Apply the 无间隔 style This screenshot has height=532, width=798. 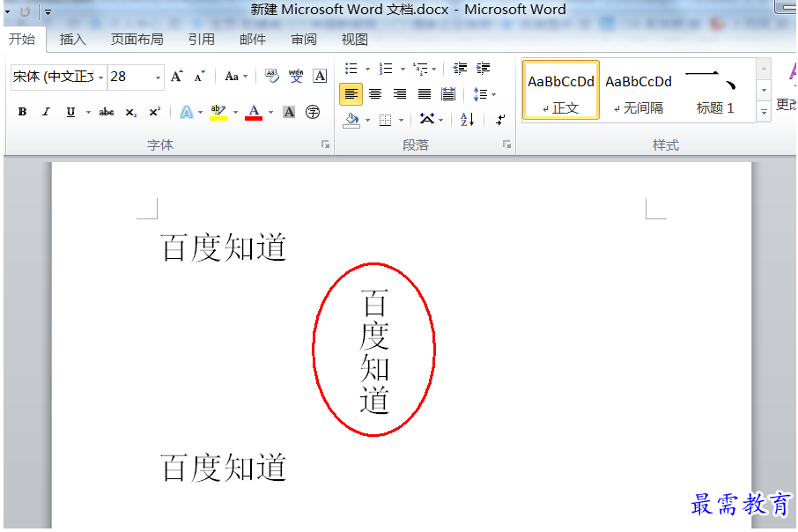639,91
